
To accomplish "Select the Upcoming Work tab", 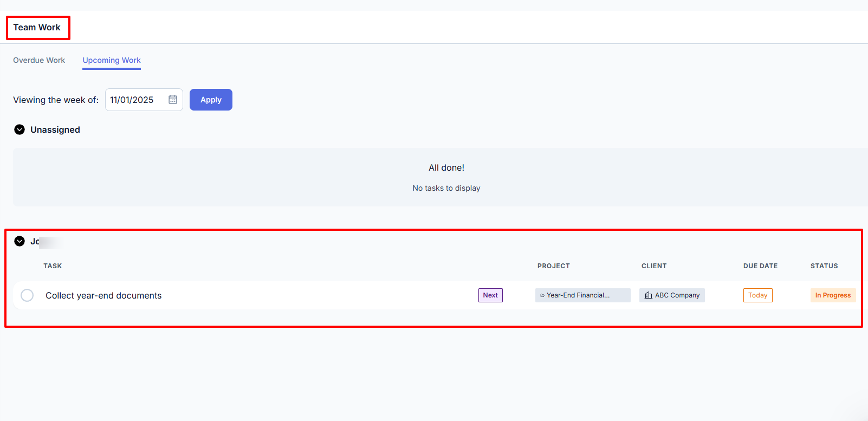I will point(112,60).
